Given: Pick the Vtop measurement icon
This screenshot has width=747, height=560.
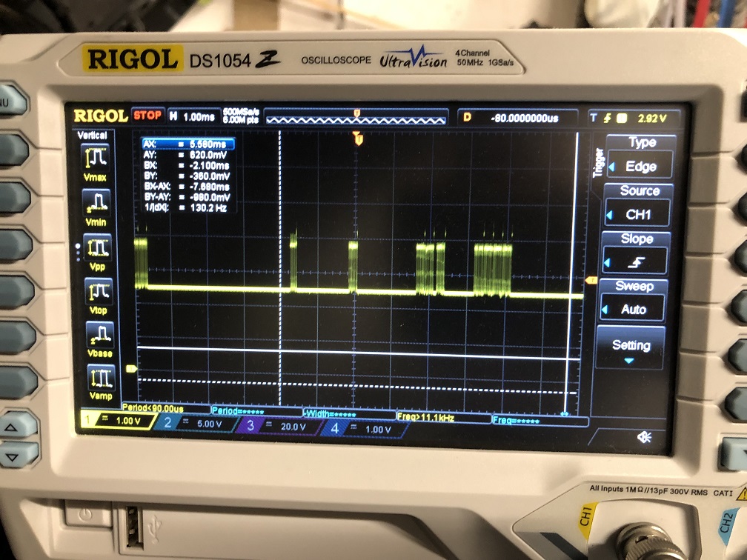Looking at the screenshot, I should (x=99, y=291).
